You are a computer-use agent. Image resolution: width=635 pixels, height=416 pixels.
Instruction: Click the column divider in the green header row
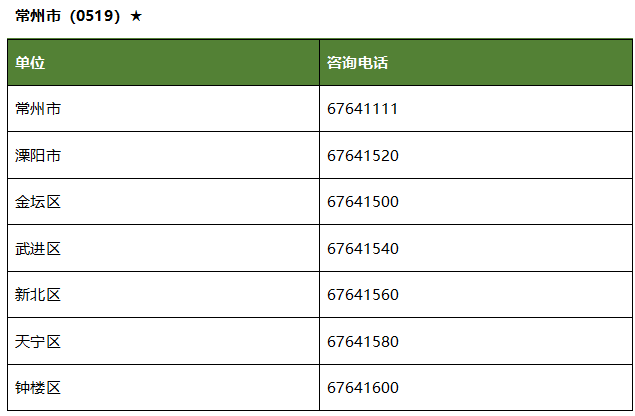tap(319, 63)
